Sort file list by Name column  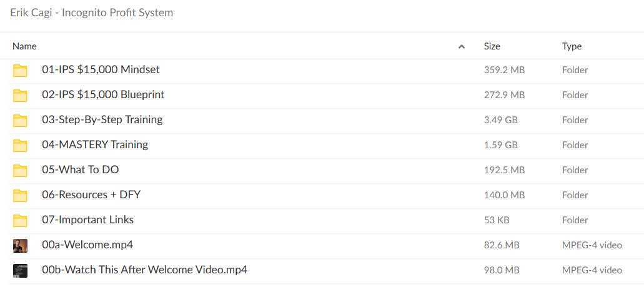click(x=25, y=46)
